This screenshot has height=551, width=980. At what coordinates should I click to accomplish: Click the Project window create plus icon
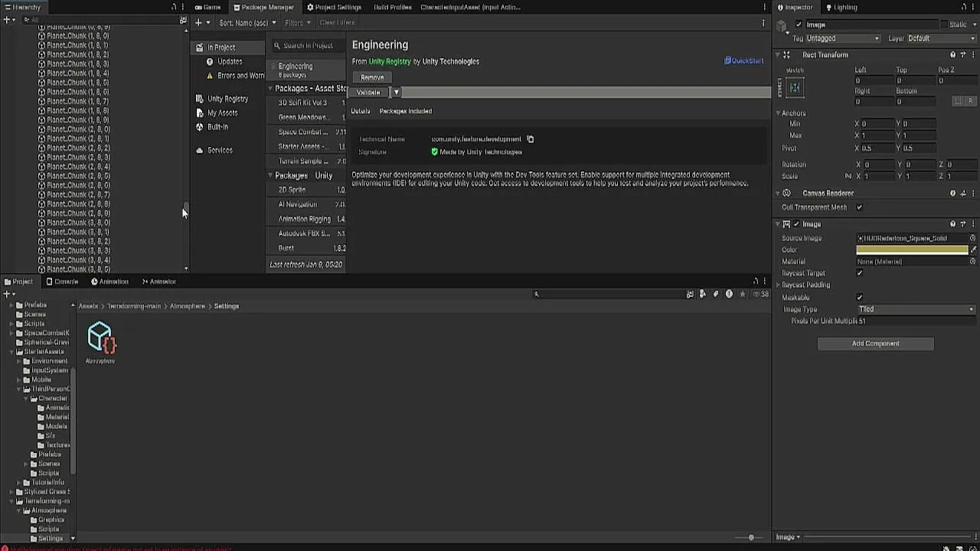point(6,294)
